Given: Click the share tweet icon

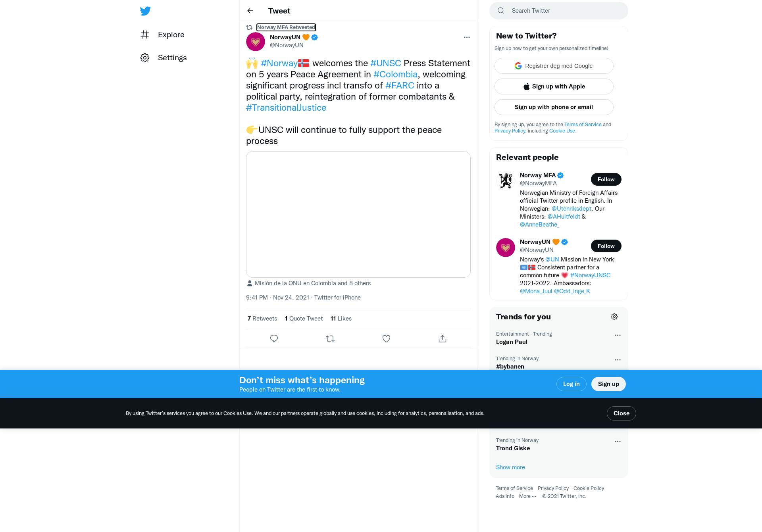Looking at the screenshot, I should coord(443,338).
